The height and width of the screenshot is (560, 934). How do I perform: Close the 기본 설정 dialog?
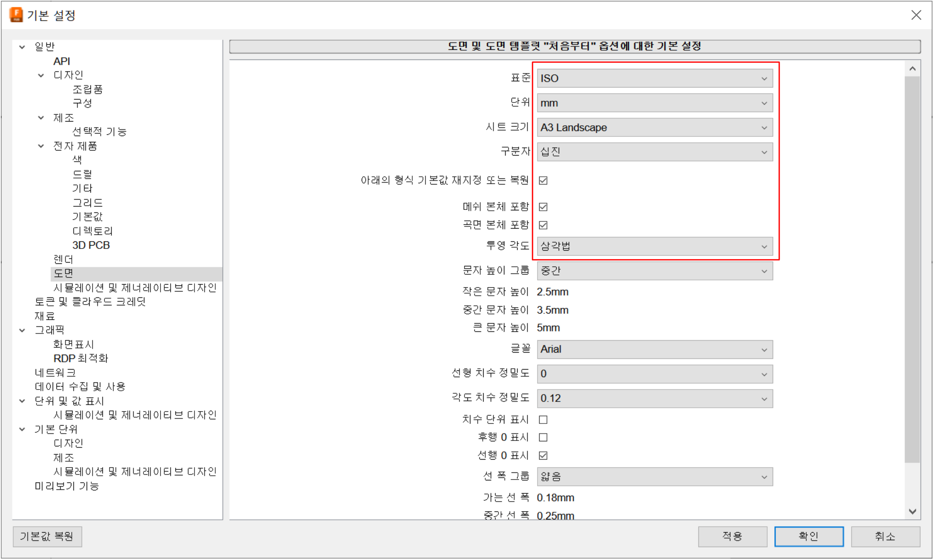[x=916, y=15]
